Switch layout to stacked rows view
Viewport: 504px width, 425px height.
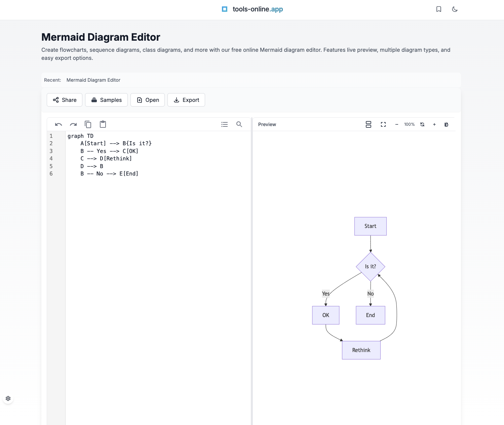369,124
